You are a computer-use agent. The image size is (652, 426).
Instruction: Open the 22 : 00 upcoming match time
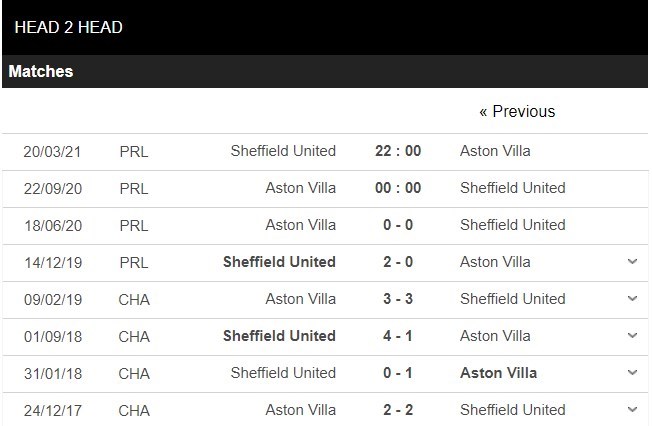[397, 151]
